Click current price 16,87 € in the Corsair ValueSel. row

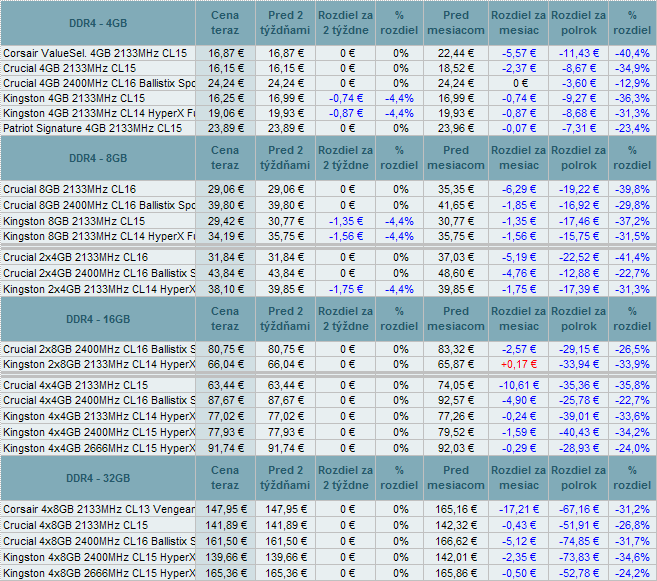[226, 53]
